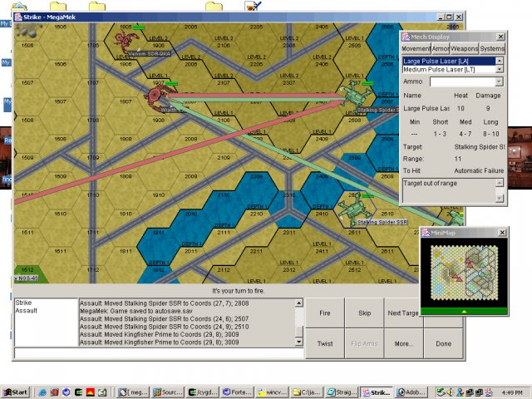
Task: Select Large Pulse Laser [LA] weapon
Action: pyautogui.click(x=449, y=61)
